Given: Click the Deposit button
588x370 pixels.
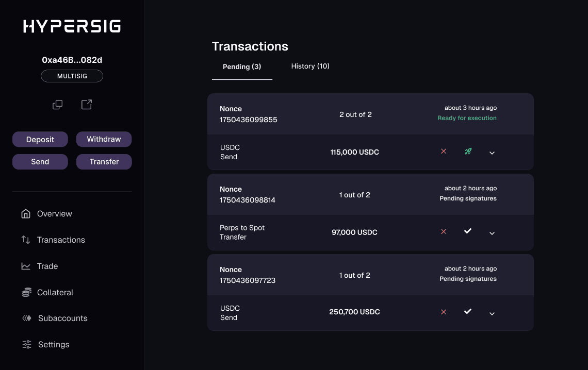Looking at the screenshot, I should 40,139.
